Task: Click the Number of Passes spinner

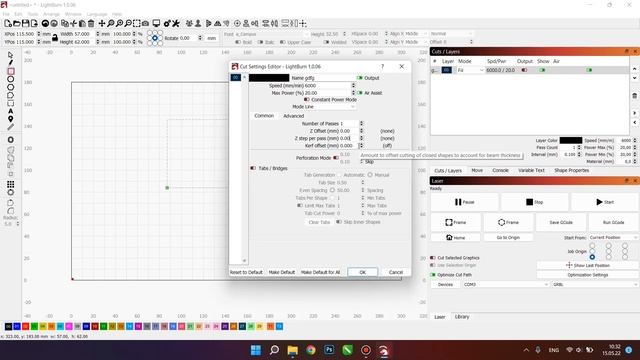Action: click(x=361, y=123)
